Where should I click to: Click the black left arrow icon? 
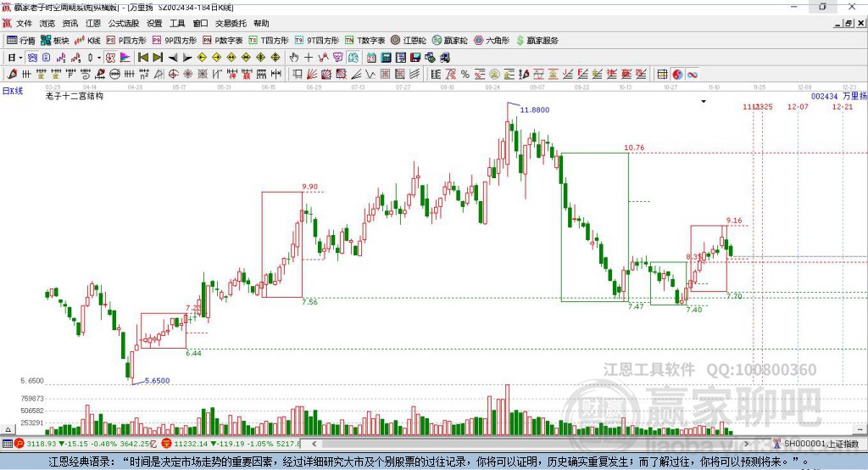point(173,58)
